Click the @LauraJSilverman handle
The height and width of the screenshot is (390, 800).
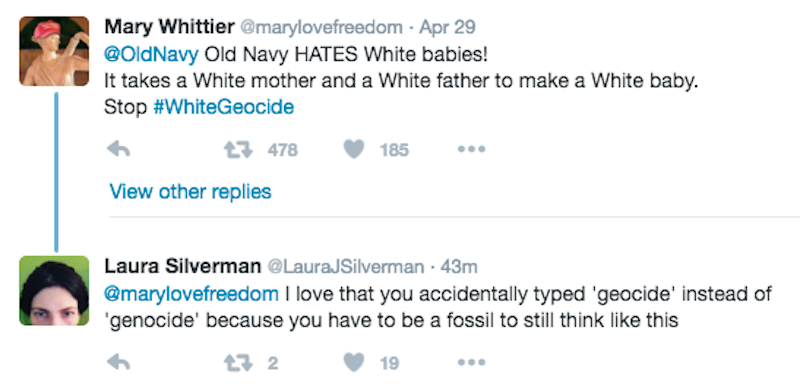346,266
